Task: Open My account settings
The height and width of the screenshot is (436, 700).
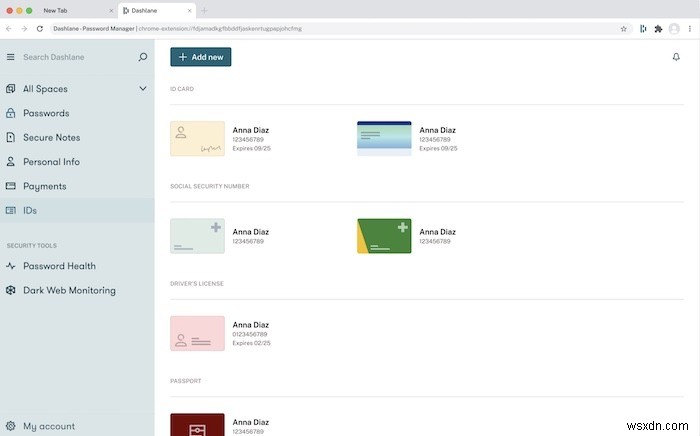Action: tap(49, 426)
